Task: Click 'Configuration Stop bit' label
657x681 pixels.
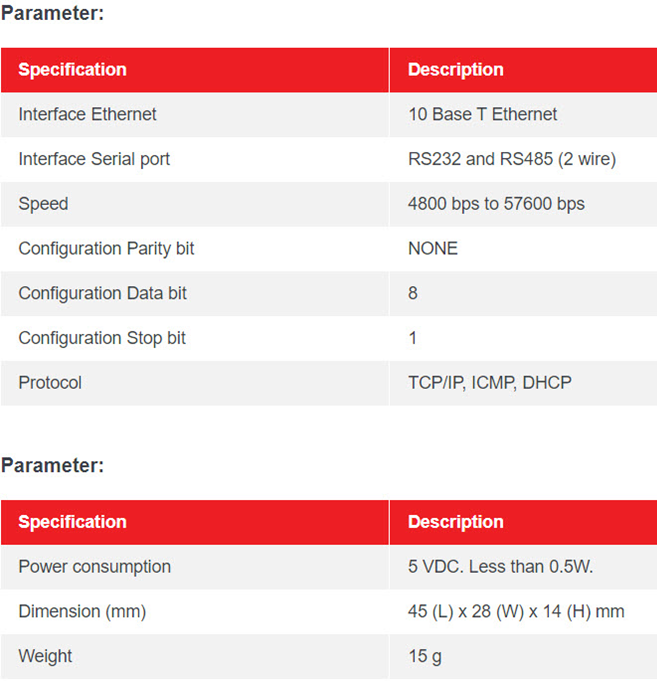Action: tap(102, 338)
